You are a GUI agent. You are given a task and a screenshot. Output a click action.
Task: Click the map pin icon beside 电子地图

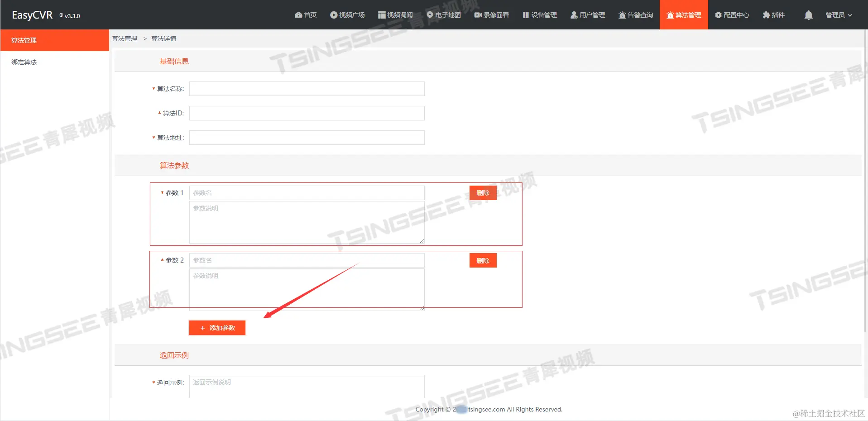tap(430, 15)
